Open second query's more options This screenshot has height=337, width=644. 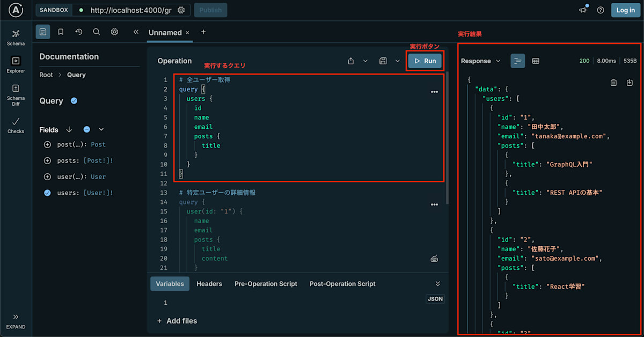pos(434,204)
